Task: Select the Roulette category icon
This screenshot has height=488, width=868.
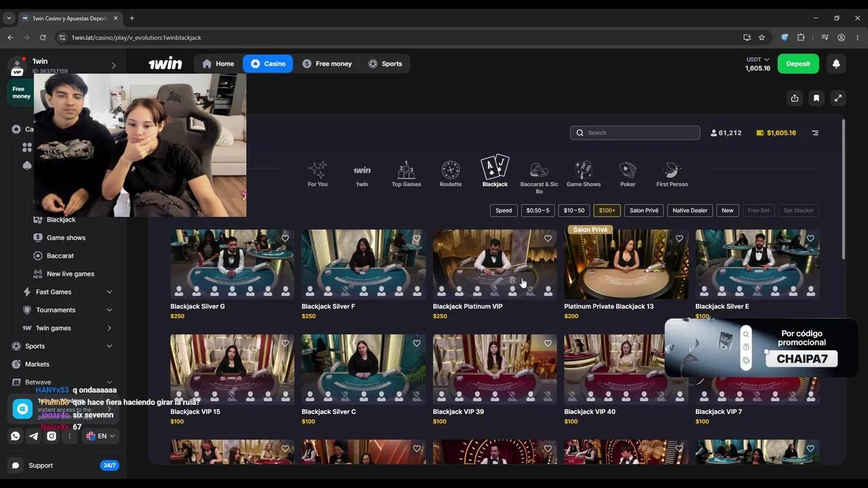Action: 450,169
